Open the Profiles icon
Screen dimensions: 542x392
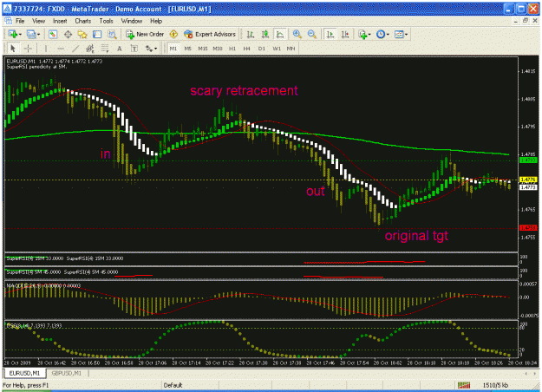pyautogui.click(x=31, y=34)
